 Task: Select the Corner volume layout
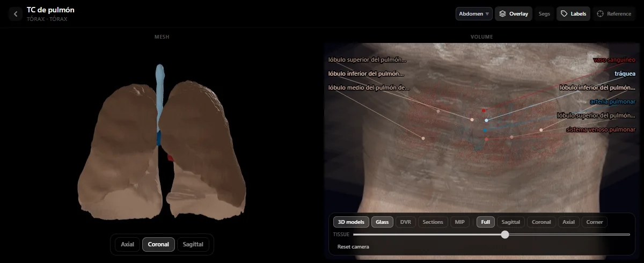[x=595, y=222]
